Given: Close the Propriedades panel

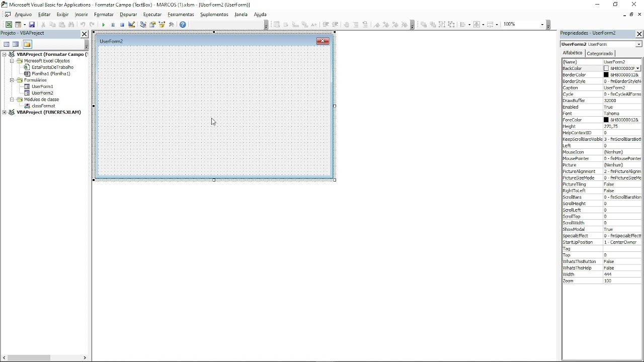Looking at the screenshot, I should (639, 34).
